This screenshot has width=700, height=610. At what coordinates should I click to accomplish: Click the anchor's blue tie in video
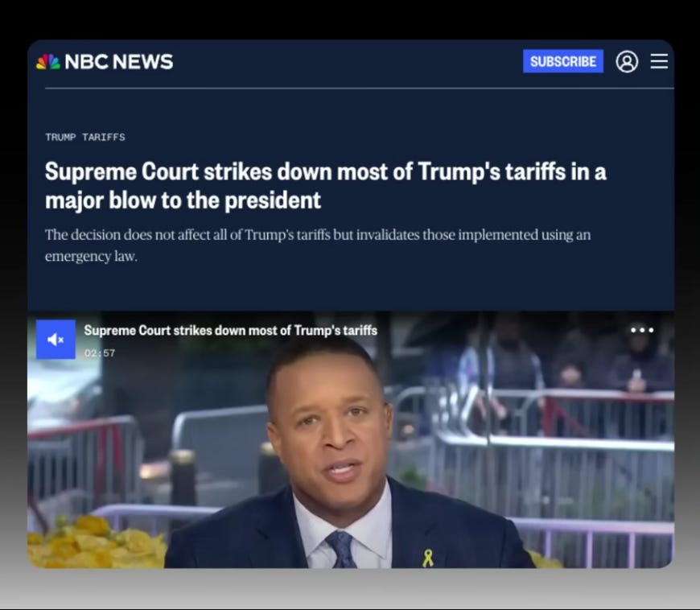pos(342,550)
